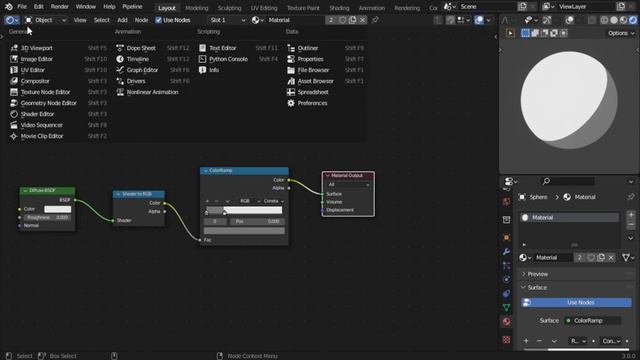Toggle fake user shield in node header
Screen dimensions: 640x360
342,20
